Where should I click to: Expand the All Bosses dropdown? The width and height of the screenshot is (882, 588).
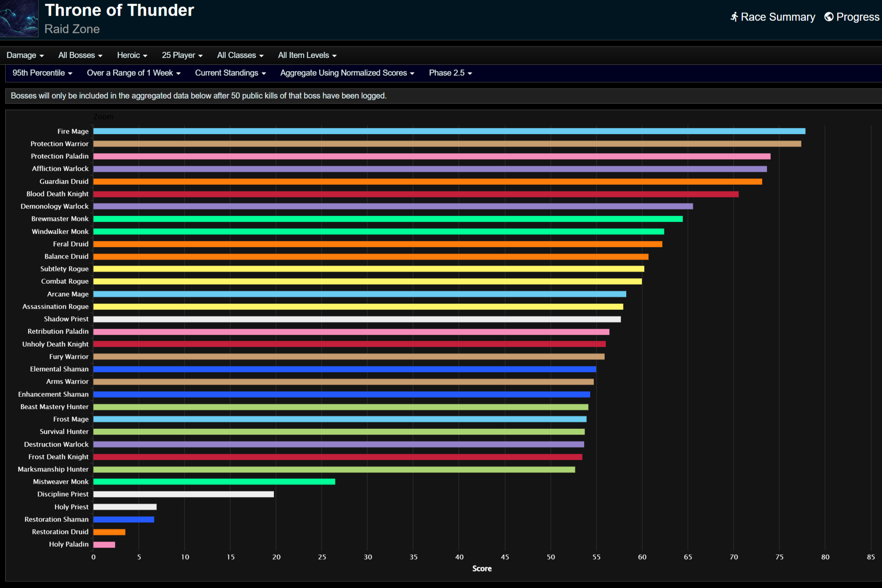click(80, 55)
